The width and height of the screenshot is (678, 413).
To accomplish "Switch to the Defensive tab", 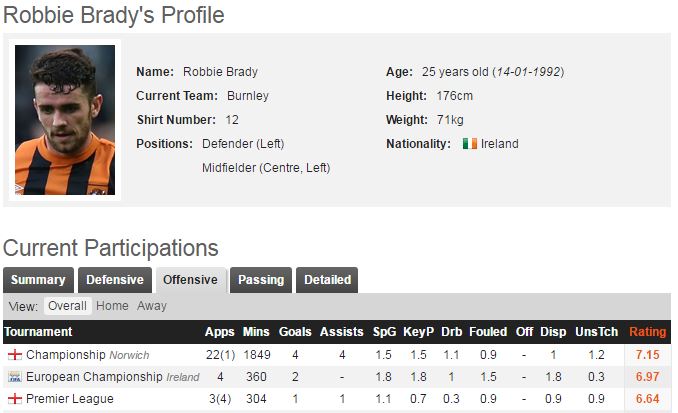I will coord(114,280).
